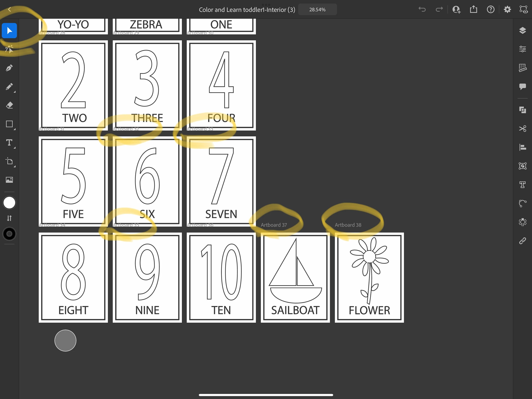Activate the Direct Selection tool
Screen dimensions: 532x399
tap(9, 49)
